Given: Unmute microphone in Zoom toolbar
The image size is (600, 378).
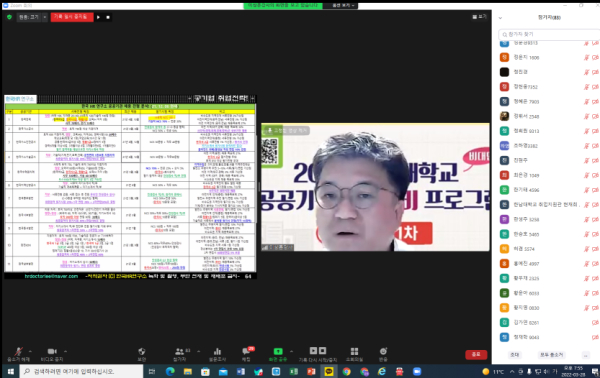Looking at the screenshot, I should pos(18,354).
